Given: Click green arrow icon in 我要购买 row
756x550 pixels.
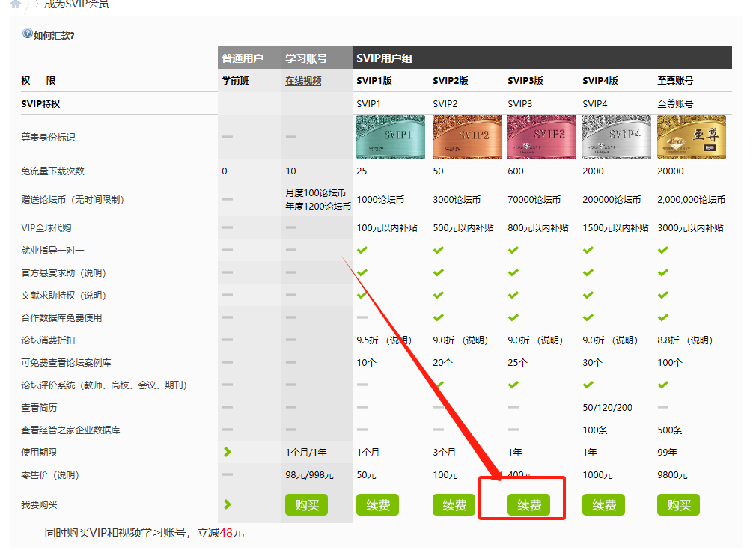Looking at the screenshot, I should pos(228,504).
